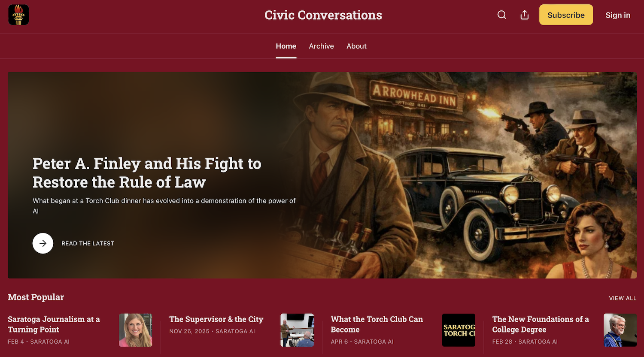Click the round arrow Read the Latest icon
Image resolution: width=644 pixels, height=357 pixels.
[43, 243]
